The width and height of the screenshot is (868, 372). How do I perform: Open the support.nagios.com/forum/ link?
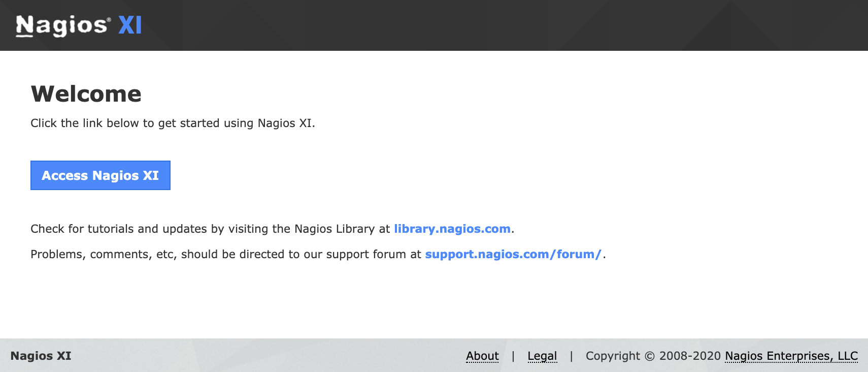(513, 254)
